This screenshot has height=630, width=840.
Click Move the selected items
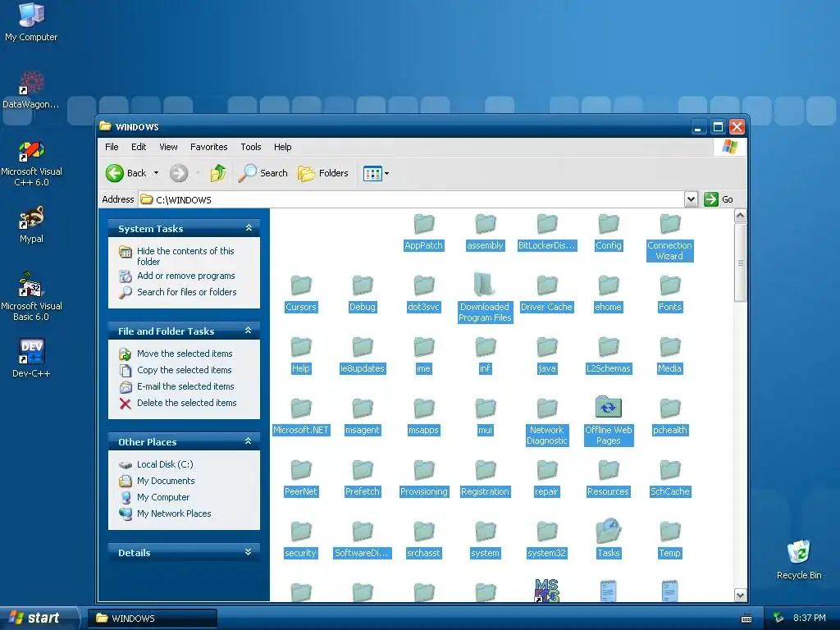pyautogui.click(x=185, y=354)
